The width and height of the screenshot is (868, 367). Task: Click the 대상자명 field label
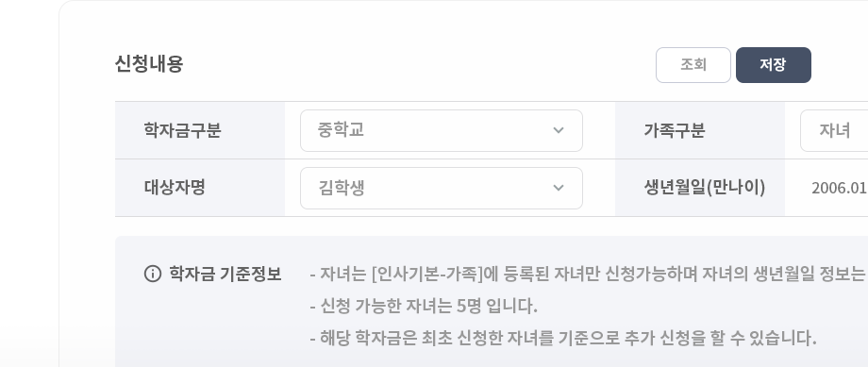[x=175, y=187]
